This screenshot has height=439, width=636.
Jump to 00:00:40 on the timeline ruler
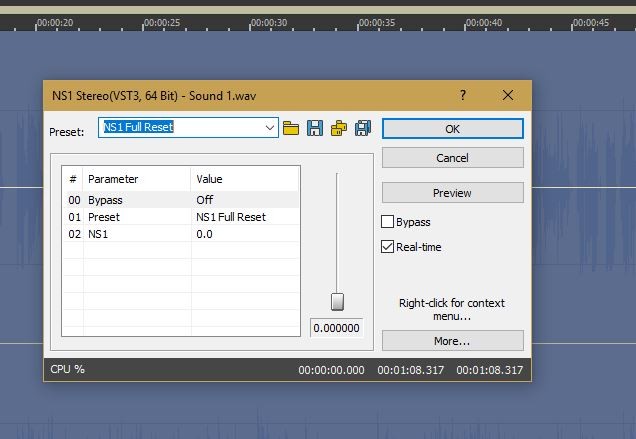pyautogui.click(x=483, y=22)
